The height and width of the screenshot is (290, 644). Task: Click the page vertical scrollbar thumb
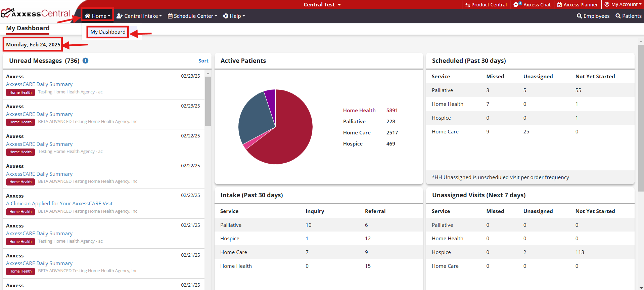tap(641, 118)
